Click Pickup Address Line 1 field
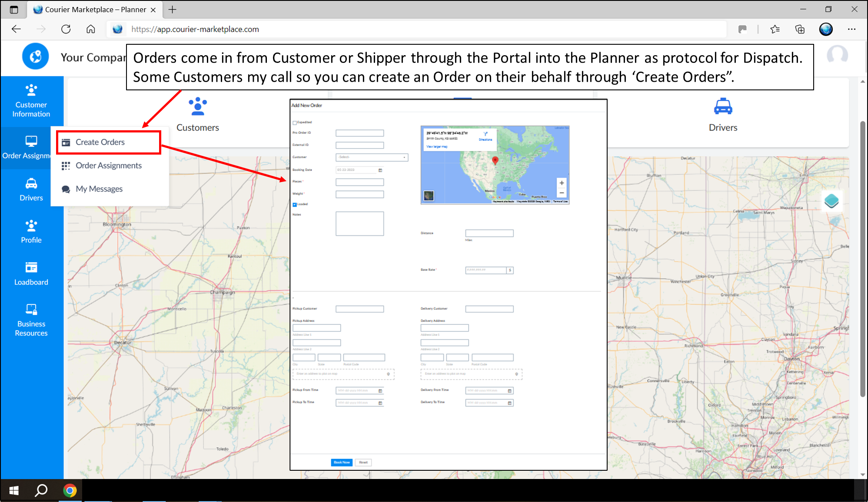Screen dimensions: 868x502 click(x=317, y=328)
